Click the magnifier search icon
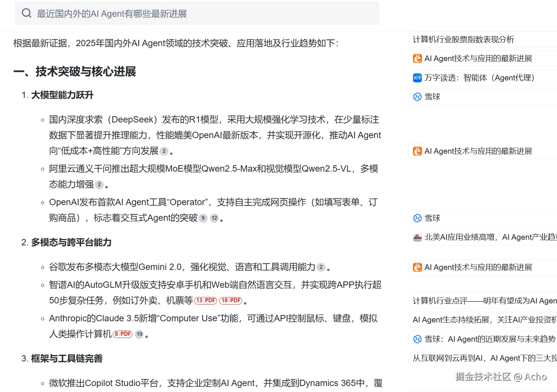 pos(26,13)
